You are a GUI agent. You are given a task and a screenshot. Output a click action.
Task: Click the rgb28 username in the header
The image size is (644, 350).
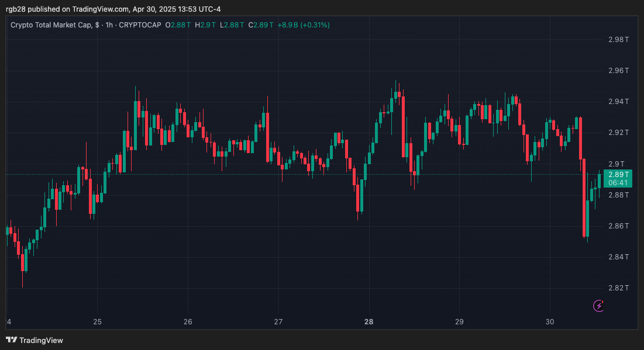[x=13, y=9]
